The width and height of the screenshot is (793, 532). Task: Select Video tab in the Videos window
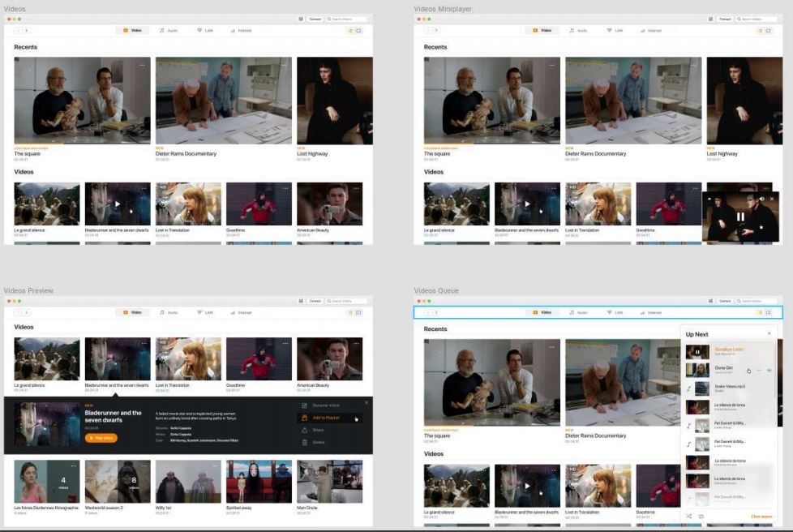pos(132,31)
